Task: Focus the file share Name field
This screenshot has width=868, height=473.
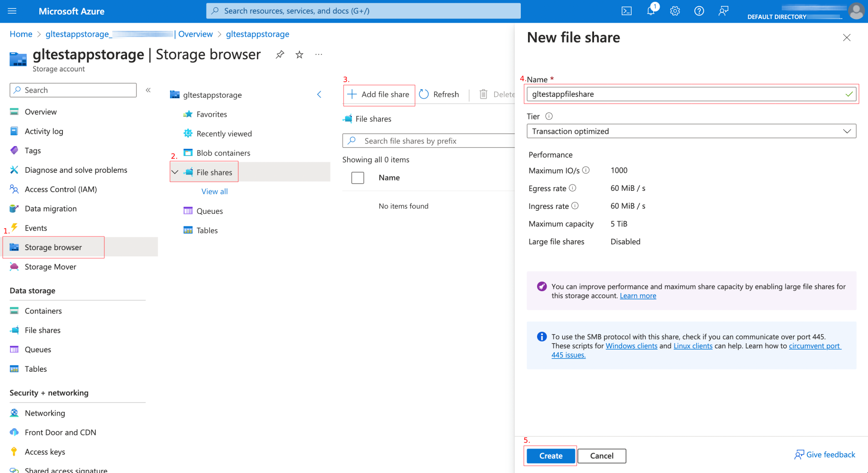Action: (691, 94)
